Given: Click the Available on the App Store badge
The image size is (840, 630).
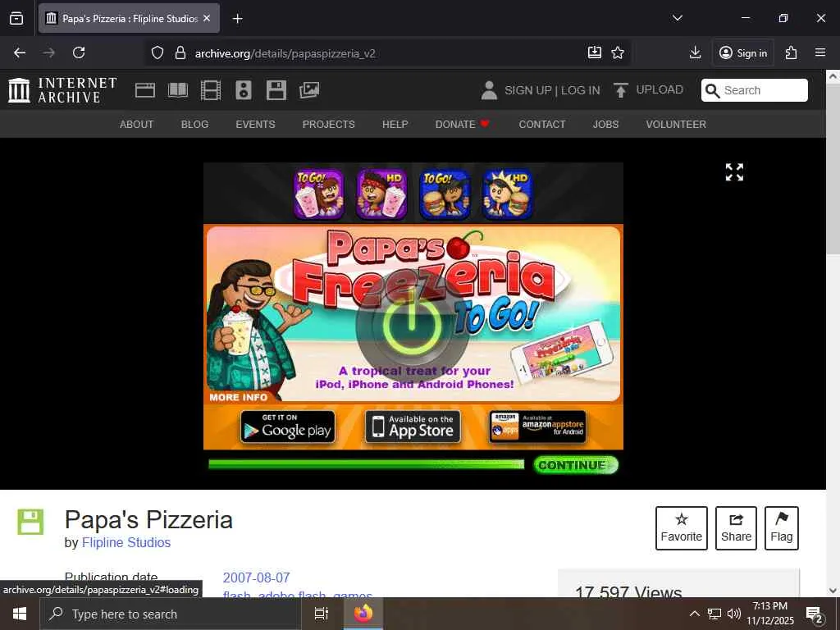Looking at the screenshot, I should coord(413,427).
